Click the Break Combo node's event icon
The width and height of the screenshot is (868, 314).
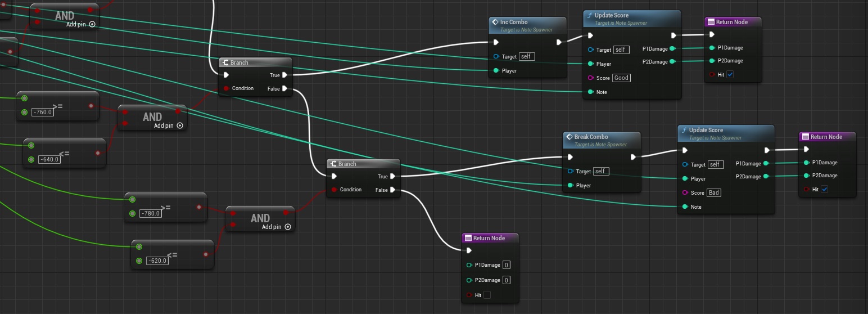(x=569, y=137)
